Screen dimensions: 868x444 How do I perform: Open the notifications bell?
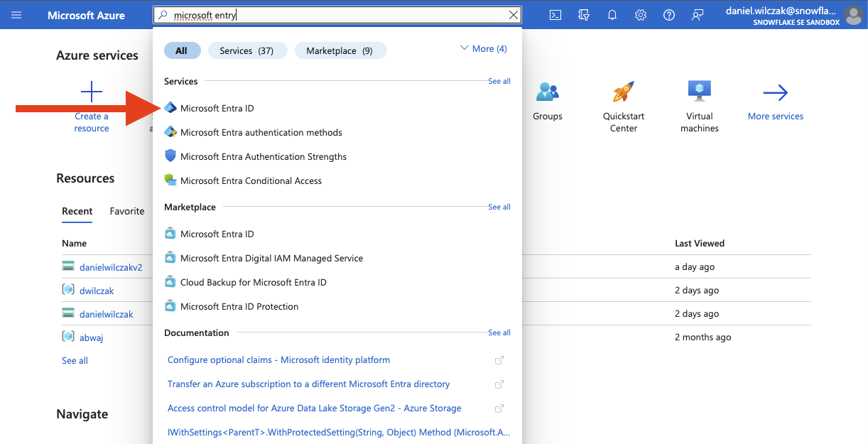coord(612,15)
